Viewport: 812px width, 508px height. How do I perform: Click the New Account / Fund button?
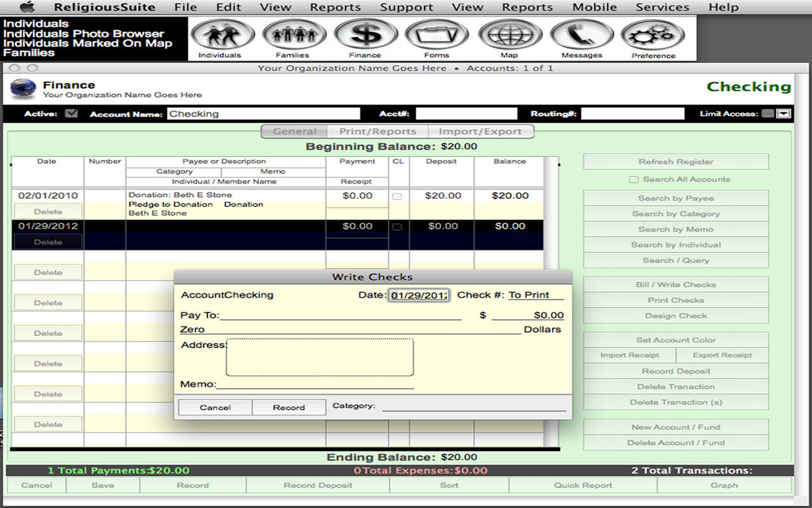point(676,427)
